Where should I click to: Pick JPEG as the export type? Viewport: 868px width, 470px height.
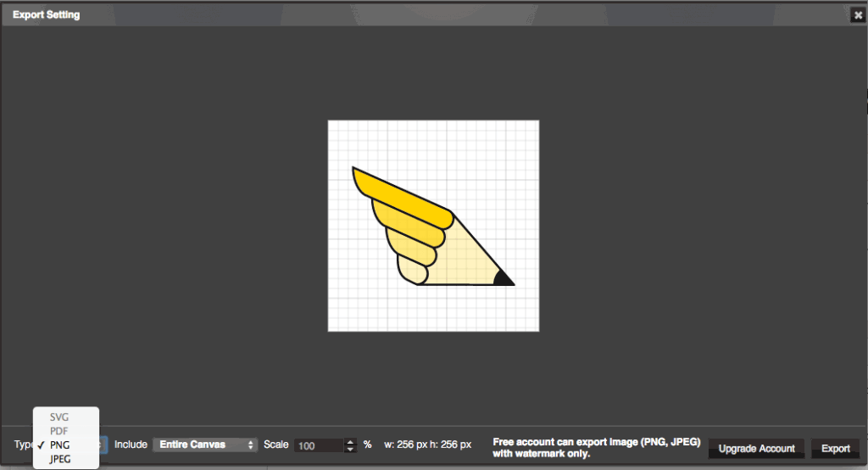[60, 459]
